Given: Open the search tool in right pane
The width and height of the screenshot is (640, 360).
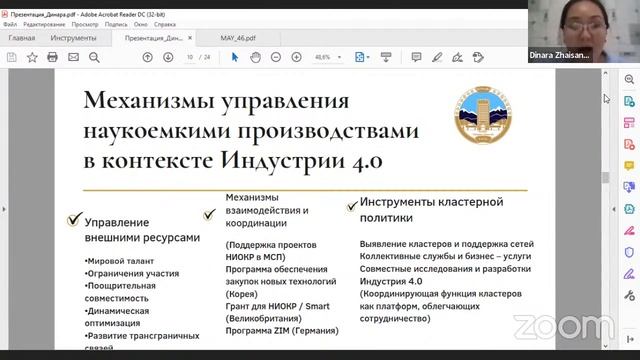Looking at the screenshot, I should [629, 79].
